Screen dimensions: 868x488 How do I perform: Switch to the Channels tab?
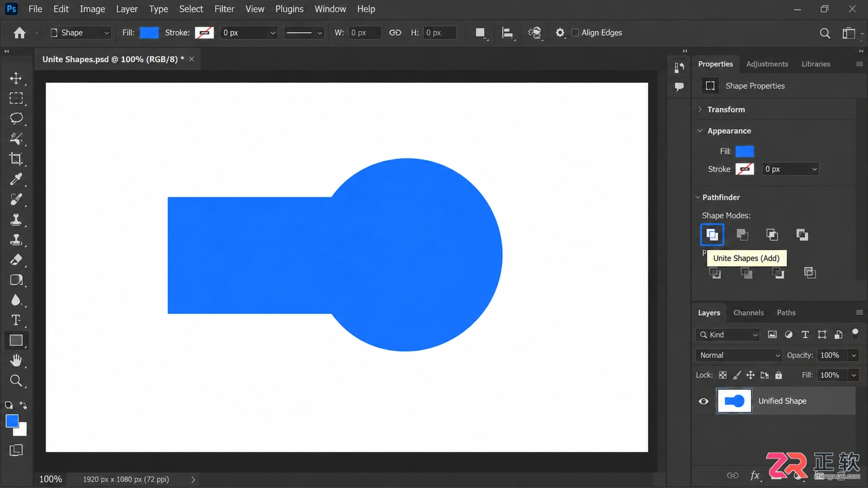[x=749, y=313]
